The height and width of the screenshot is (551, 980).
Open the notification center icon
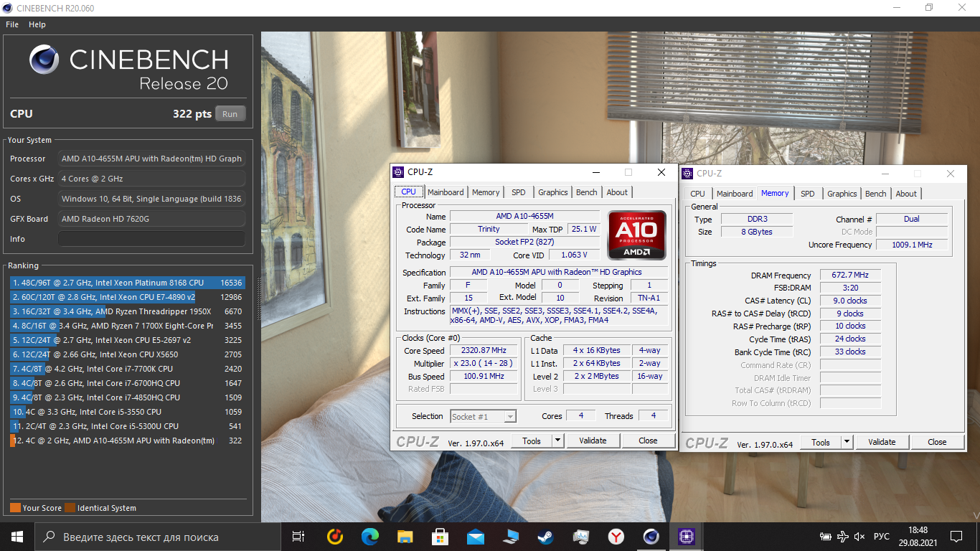[x=956, y=536]
